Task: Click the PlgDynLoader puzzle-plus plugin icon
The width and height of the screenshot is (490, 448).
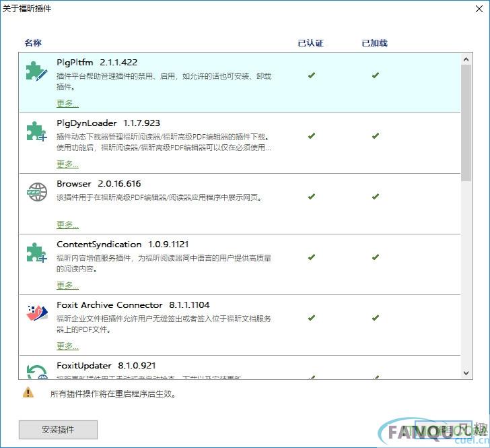Action: [x=36, y=131]
